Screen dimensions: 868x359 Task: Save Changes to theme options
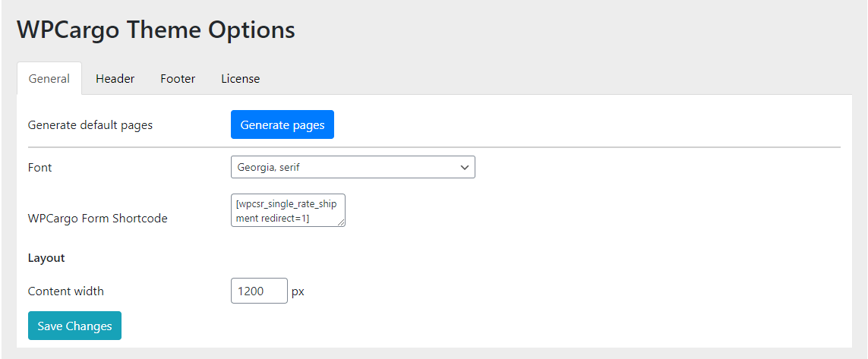tap(74, 326)
